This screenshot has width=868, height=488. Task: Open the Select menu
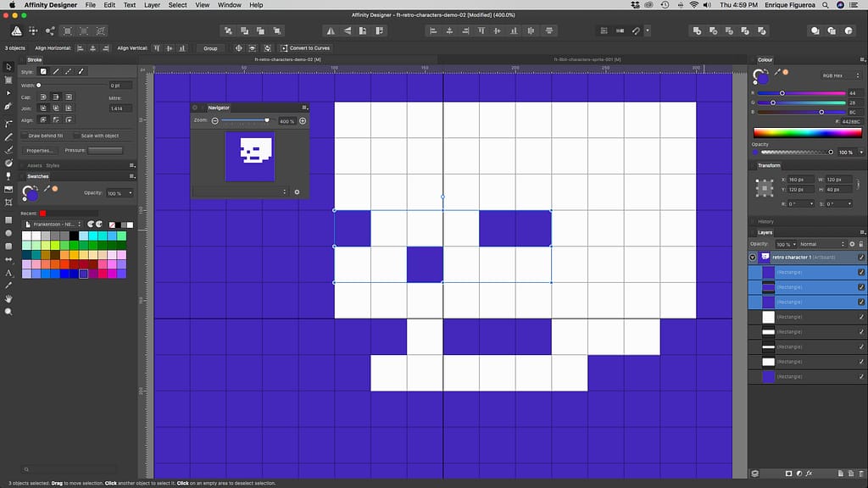[178, 5]
